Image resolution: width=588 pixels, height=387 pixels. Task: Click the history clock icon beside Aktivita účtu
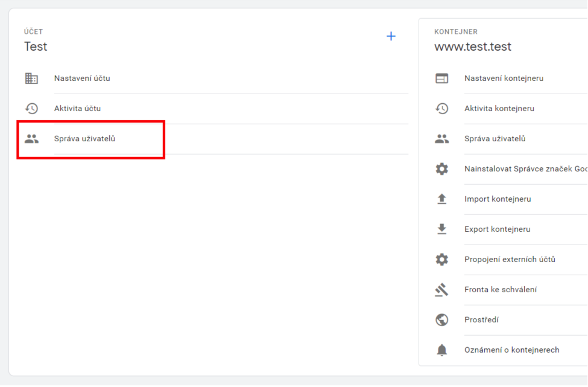click(x=31, y=109)
